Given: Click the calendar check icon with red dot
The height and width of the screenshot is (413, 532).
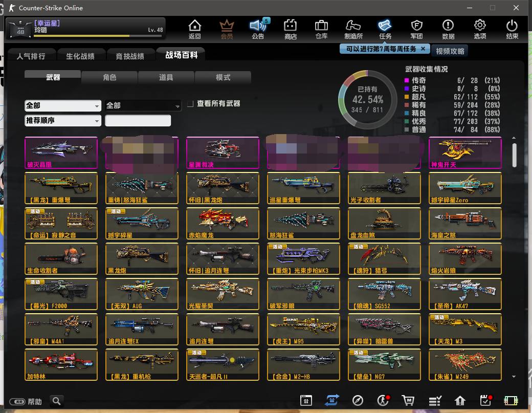Looking at the screenshot, I should click(x=486, y=400).
